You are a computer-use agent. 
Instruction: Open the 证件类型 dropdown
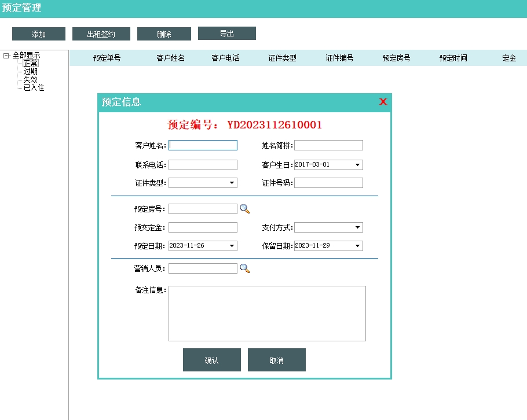point(232,183)
